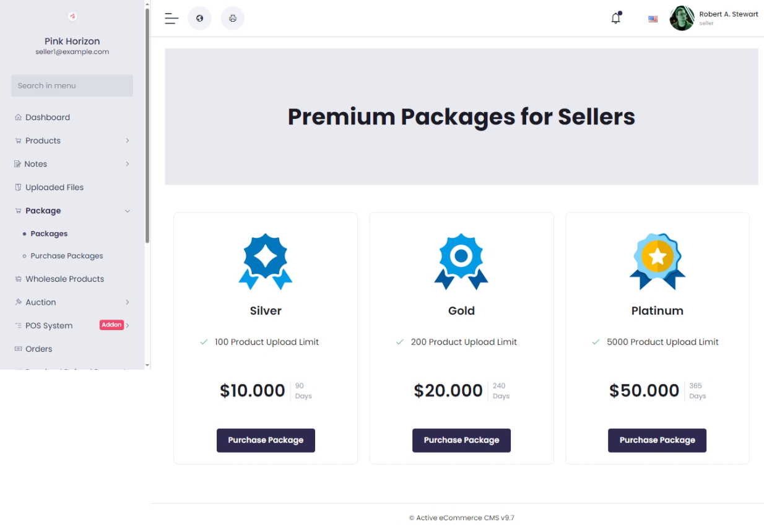Expand the Auction menu chevron

coord(128,302)
